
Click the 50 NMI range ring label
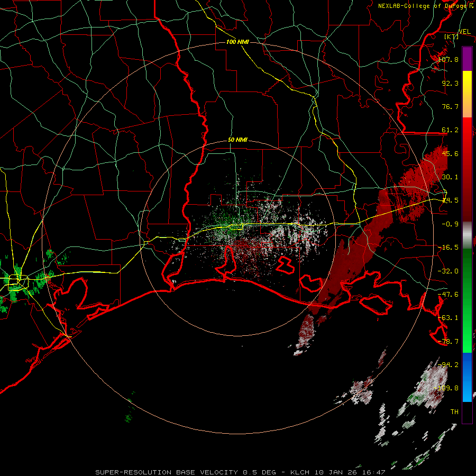click(x=237, y=140)
